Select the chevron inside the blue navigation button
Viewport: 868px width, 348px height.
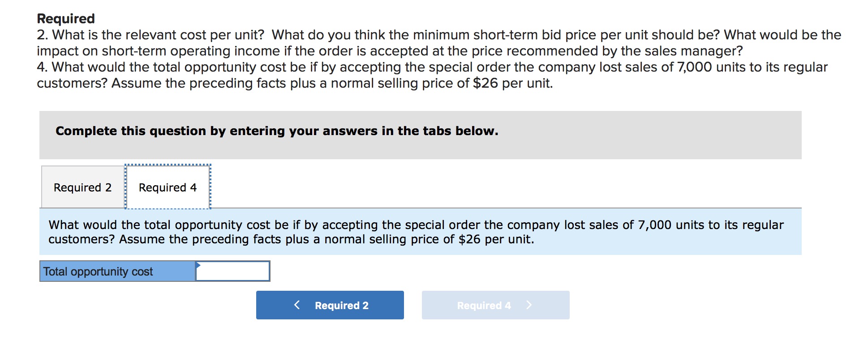pyautogui.click(x=297, y=305)
